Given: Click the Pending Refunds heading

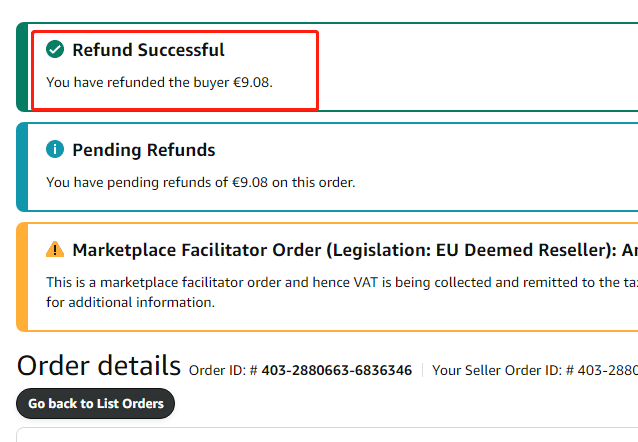Looking at the screenshot, I should click(x=144, y=150).
